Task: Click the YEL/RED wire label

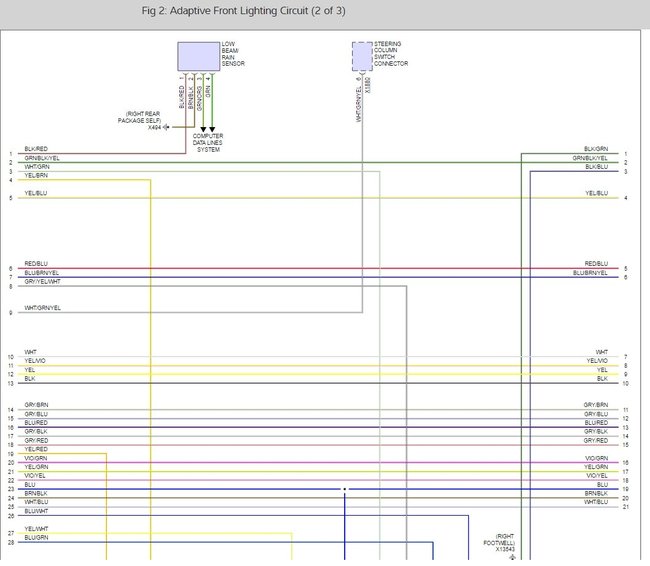Action: (36, 449)
